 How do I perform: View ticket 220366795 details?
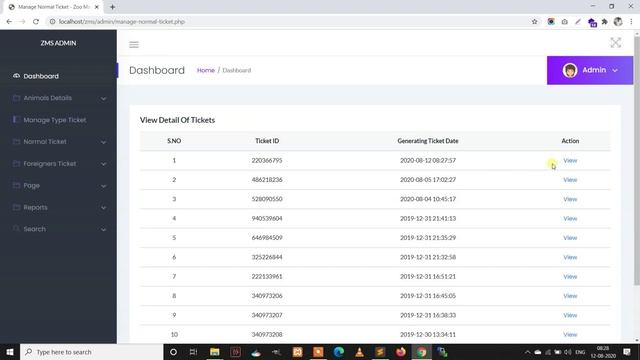coord(570,160)
